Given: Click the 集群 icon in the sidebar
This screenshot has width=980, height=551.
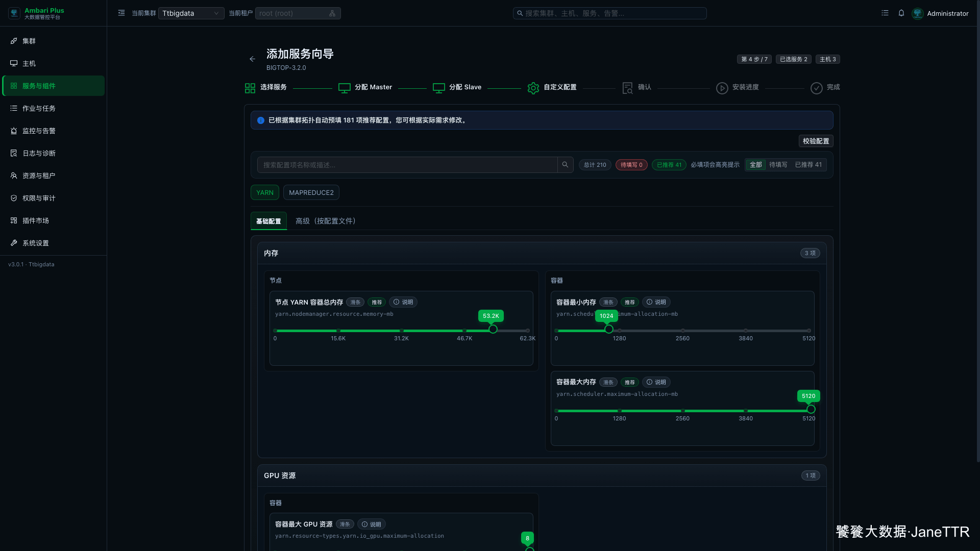Looking at the screenshot, I should (x=14, y=41).
